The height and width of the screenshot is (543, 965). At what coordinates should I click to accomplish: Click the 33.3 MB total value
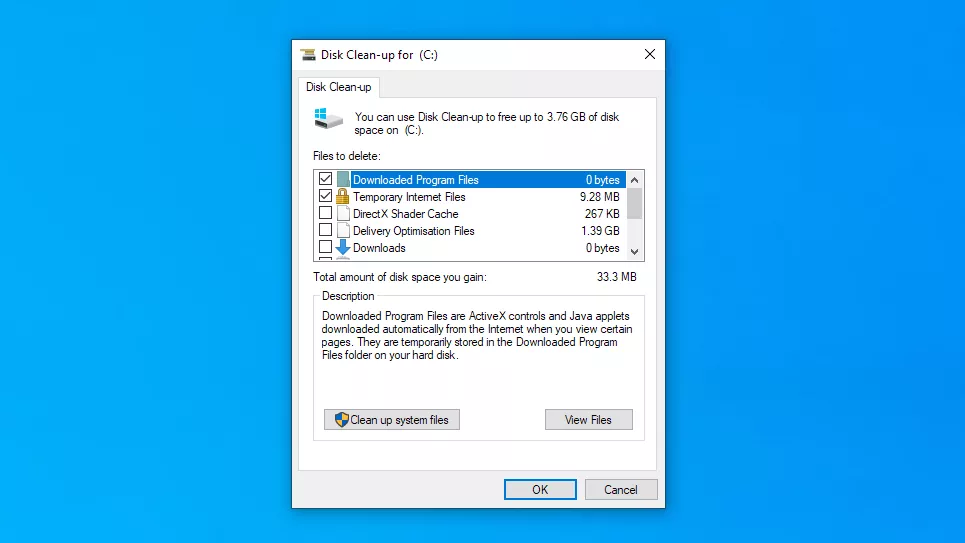click(x=617, y=277)
